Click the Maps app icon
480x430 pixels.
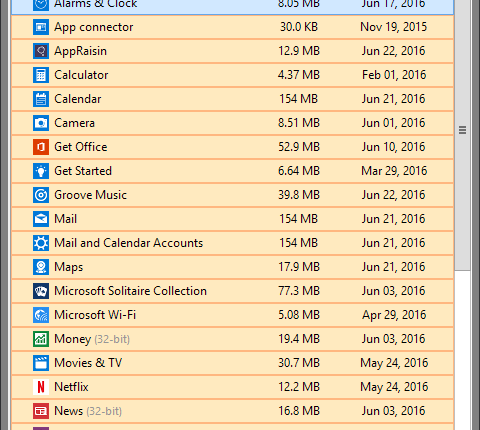pos(41,267)
